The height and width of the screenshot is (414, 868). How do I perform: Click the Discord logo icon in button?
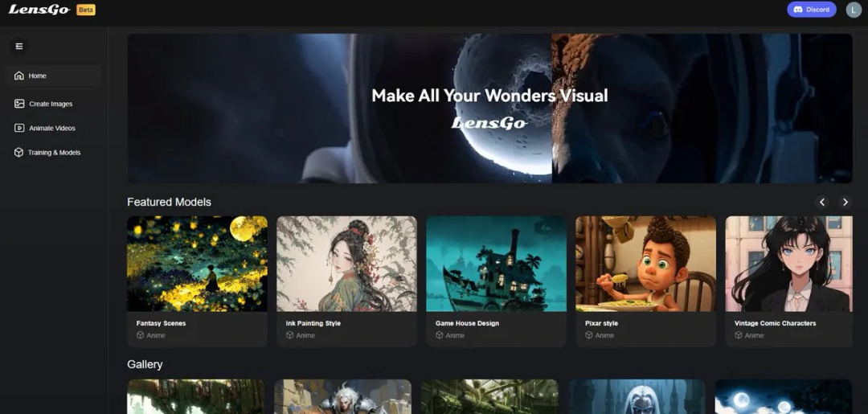[798, 10]
